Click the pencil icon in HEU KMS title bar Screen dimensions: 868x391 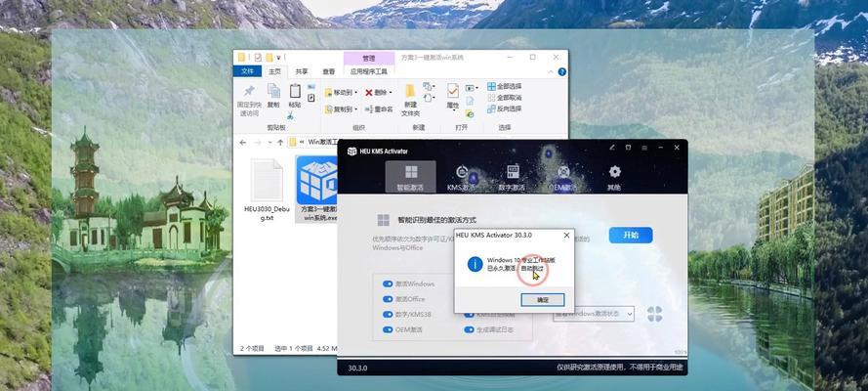click(x=612, y=148)
